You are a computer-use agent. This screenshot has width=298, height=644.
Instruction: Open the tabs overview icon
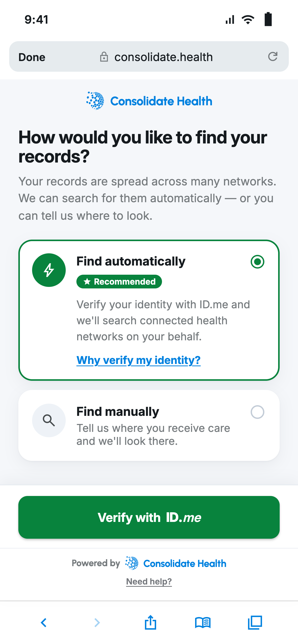255,622
